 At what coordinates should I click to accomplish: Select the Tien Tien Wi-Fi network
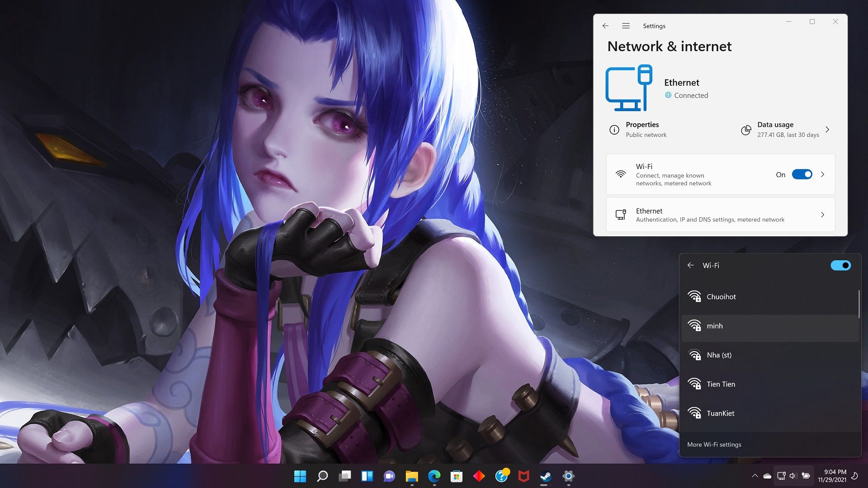[770, 385]
